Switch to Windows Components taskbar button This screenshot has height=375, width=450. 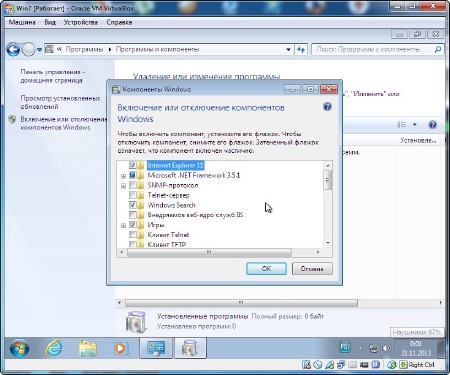[190, 348]
